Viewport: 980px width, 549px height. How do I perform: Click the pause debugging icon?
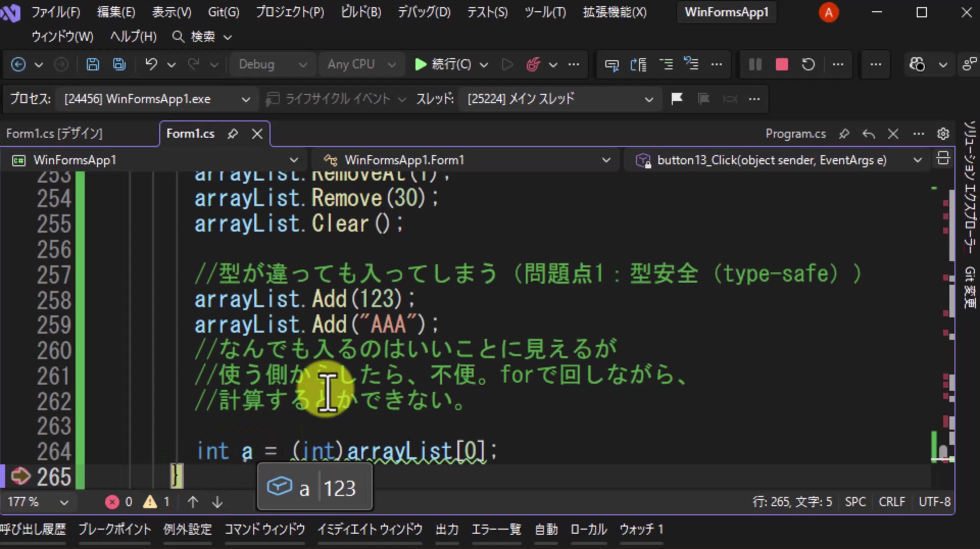tap(755, 64)
